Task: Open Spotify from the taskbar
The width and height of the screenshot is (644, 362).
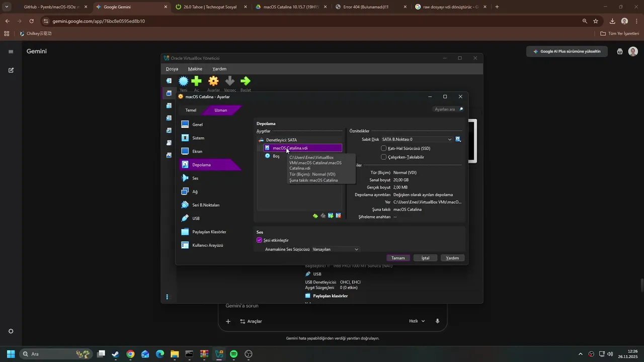Action: point(233,354)
